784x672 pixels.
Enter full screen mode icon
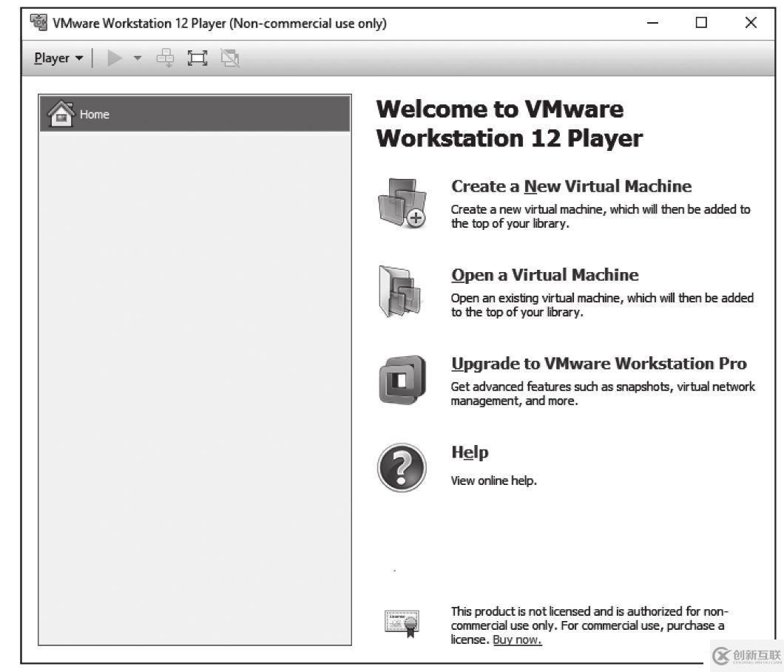pyautogui.click(x=197, y=58)
